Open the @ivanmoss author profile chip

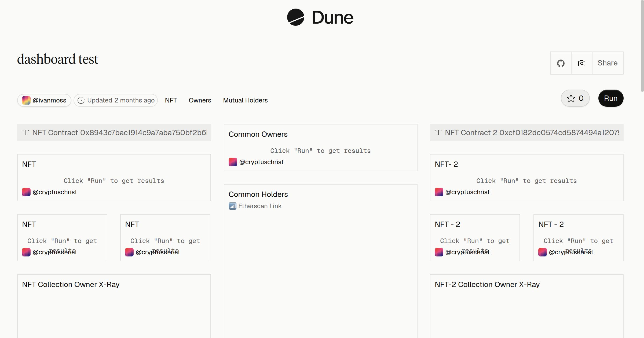point(44,100)
